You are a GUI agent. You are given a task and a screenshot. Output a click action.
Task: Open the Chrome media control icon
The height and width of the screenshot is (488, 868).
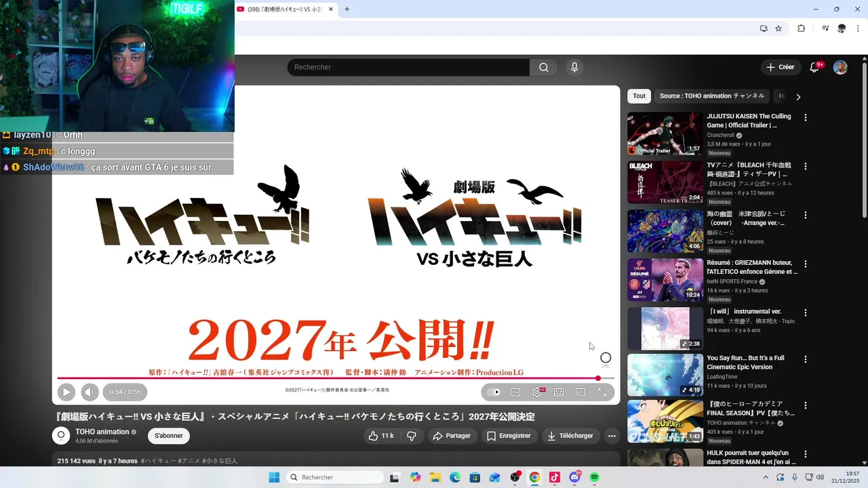click(825, 28)
